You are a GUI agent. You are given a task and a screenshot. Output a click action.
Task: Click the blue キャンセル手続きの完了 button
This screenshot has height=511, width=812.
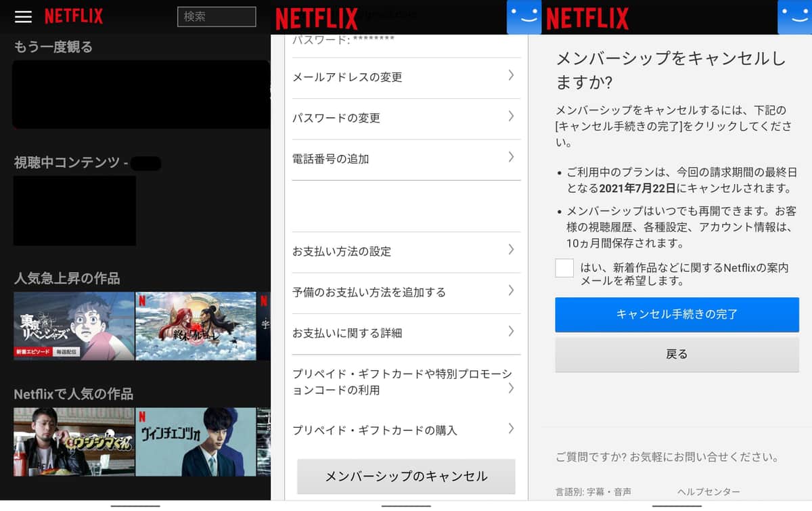(x=677, y=314)
